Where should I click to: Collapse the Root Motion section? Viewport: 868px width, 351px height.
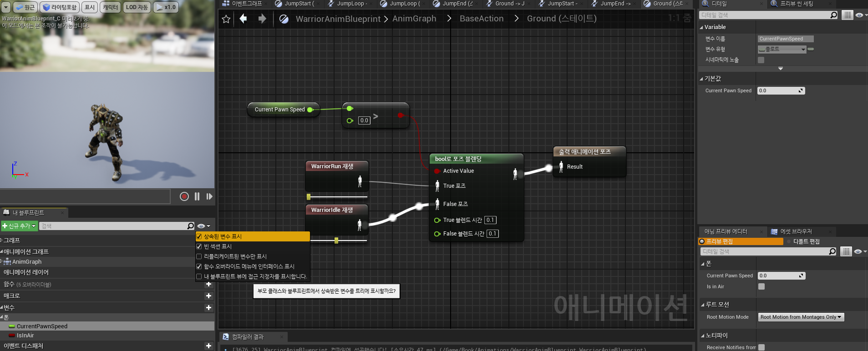pyautogui.click(x=703, y=305)
